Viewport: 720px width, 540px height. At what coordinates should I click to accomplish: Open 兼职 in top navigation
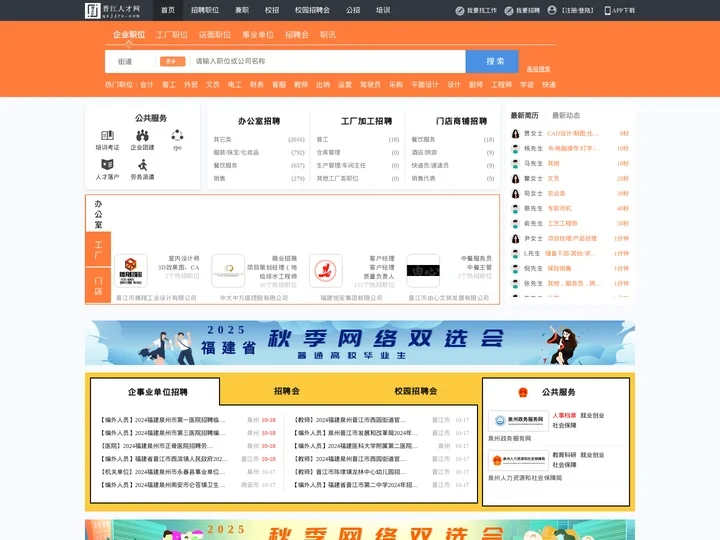(x=242, y=10)
